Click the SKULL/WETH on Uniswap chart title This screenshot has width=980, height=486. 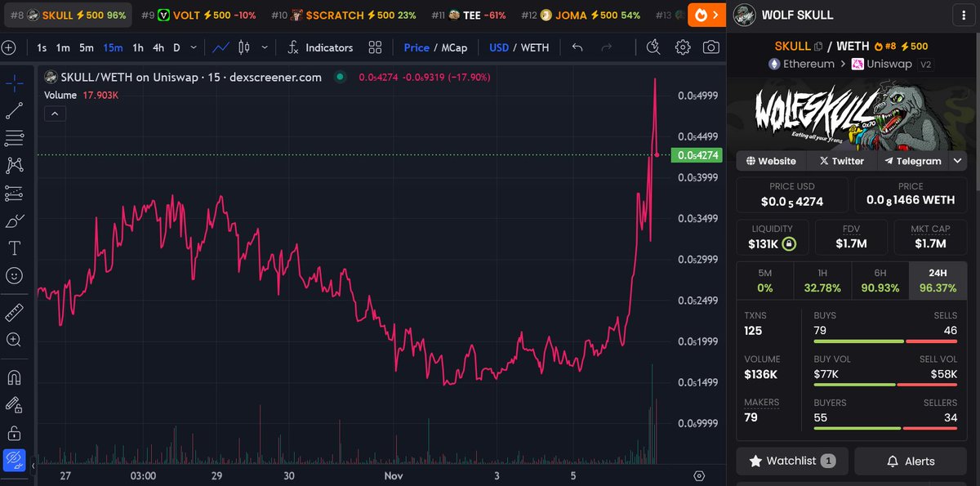click(183, 77)
